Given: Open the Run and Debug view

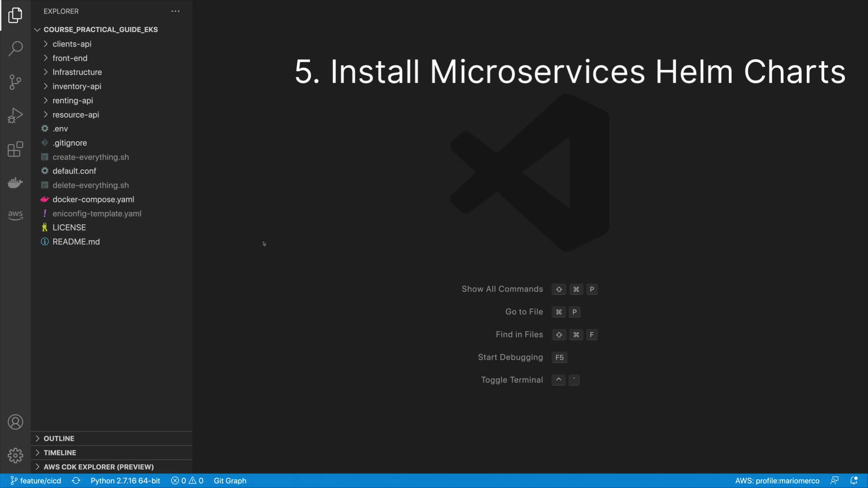Looking at the screenshot, I should pos(15,115).
